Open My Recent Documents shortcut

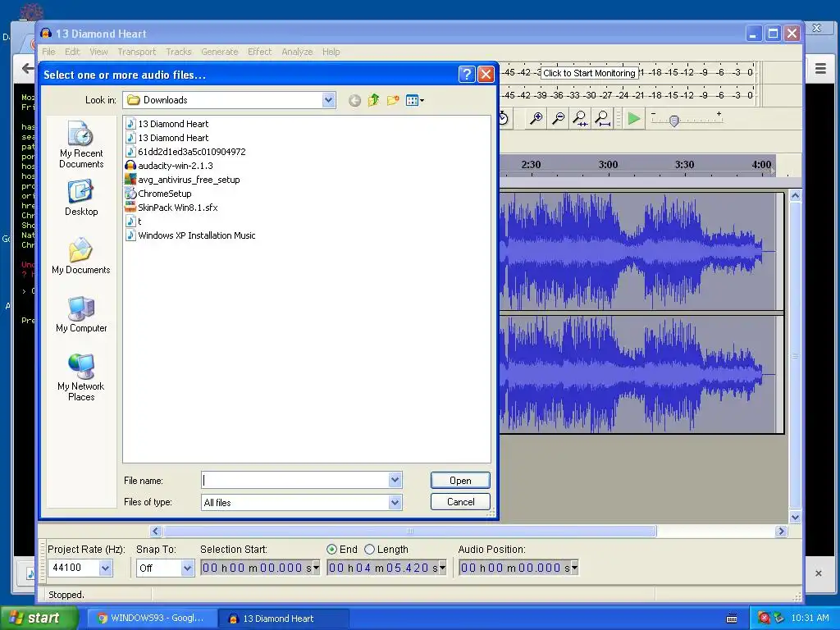click(x=81, y=144)
